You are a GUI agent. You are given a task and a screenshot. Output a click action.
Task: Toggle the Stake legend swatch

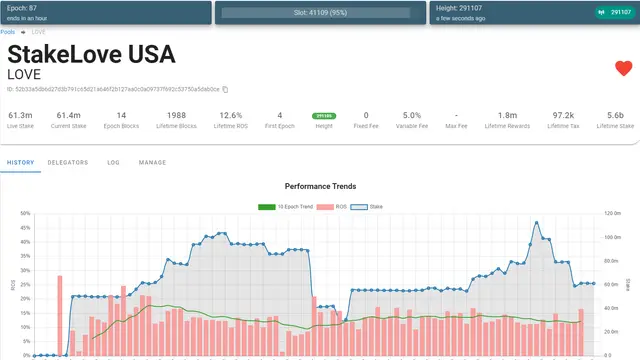coord(359,207)
